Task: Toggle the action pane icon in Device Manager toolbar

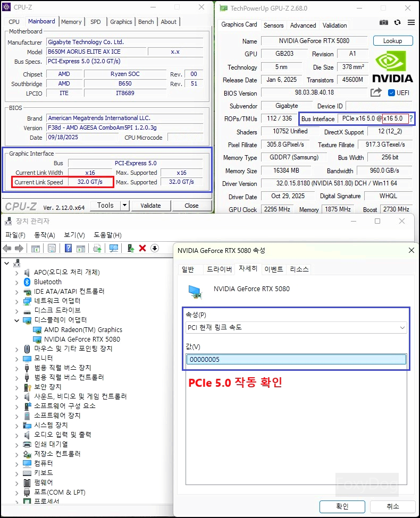Action: point(81,249)
